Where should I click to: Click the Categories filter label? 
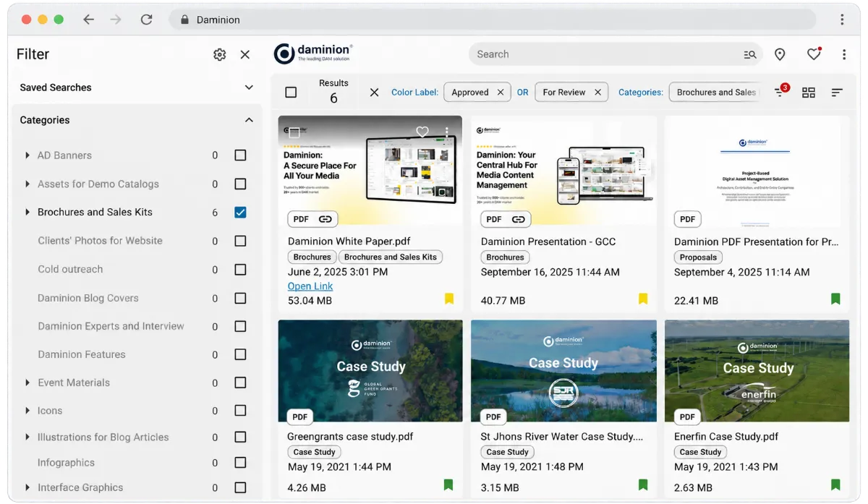tap(641, 93)
